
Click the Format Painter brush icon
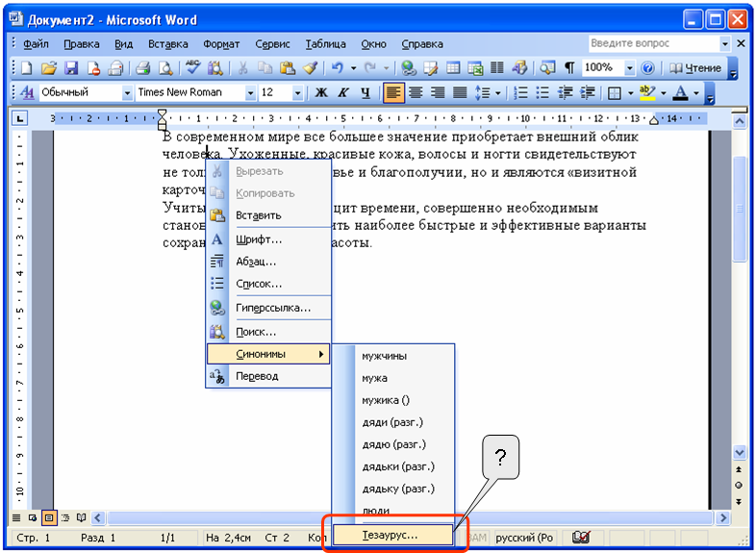(x=310, y=68)
